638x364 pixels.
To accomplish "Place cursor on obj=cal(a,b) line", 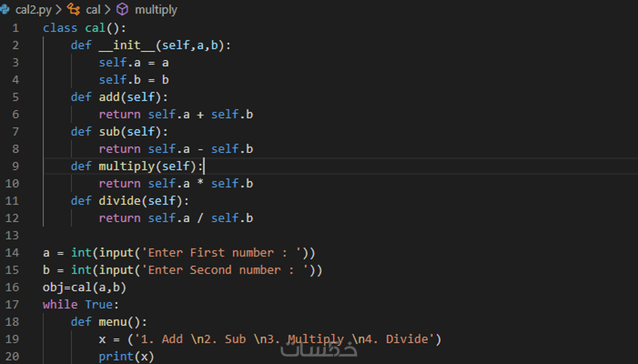I will pos(84,287).
